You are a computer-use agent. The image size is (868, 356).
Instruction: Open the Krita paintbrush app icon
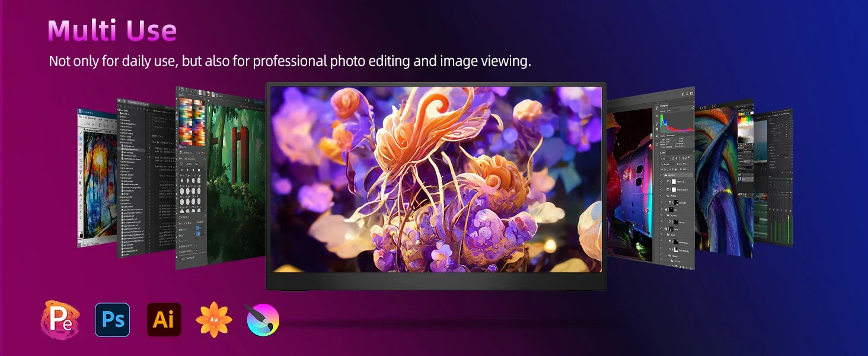(x=263, y=320)
